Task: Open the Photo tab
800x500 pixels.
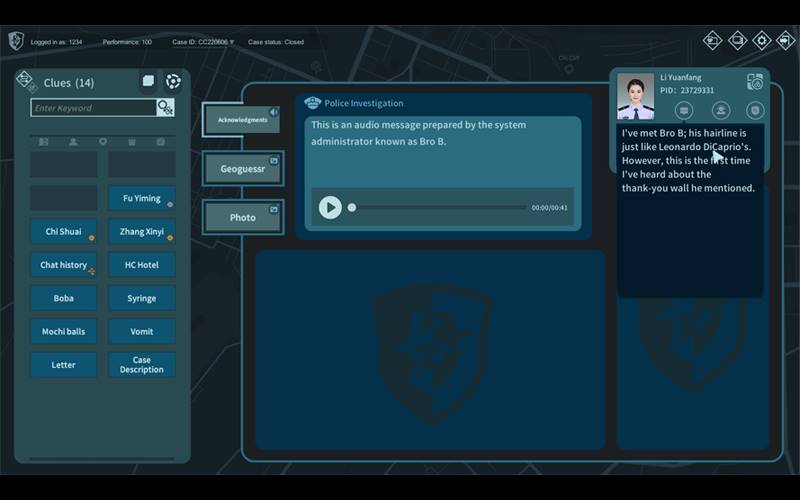Action: 242,217
